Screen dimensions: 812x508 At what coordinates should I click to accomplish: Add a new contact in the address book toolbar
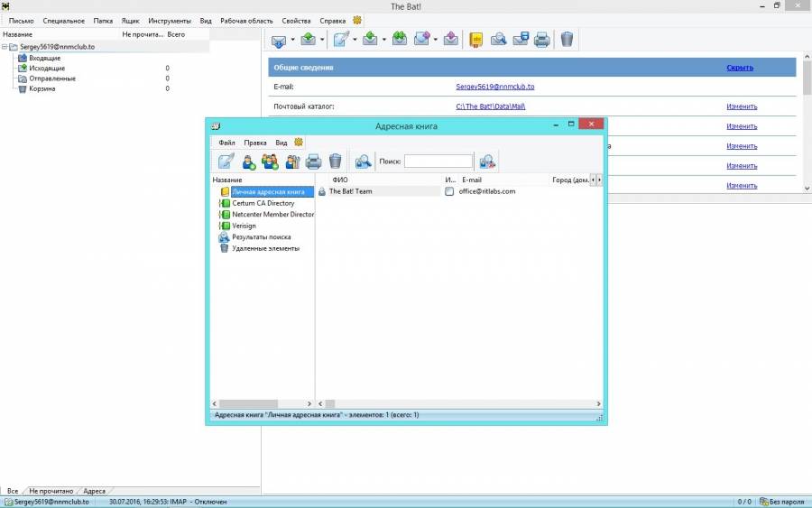(248, 162)
